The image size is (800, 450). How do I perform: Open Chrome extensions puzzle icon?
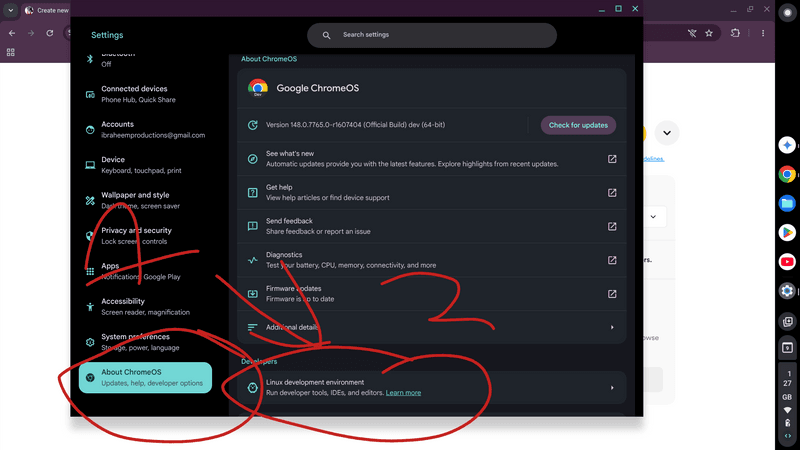click(x=735, y=33)
